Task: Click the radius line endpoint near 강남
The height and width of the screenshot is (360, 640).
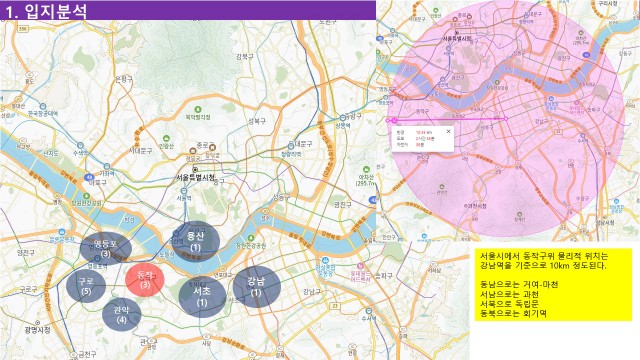Action: [506, 119]
